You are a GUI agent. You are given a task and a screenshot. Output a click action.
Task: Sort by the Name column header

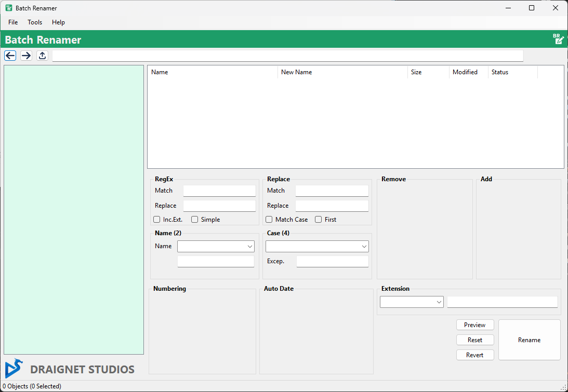[x=213, y=72]
